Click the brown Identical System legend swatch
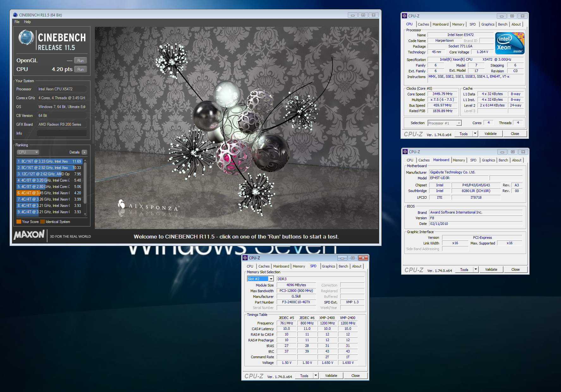 (42, 222)
